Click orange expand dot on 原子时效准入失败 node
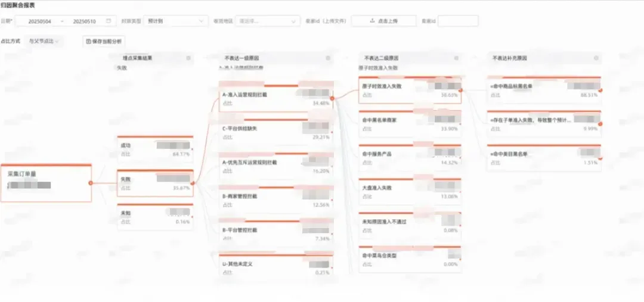 click(460, 91)
